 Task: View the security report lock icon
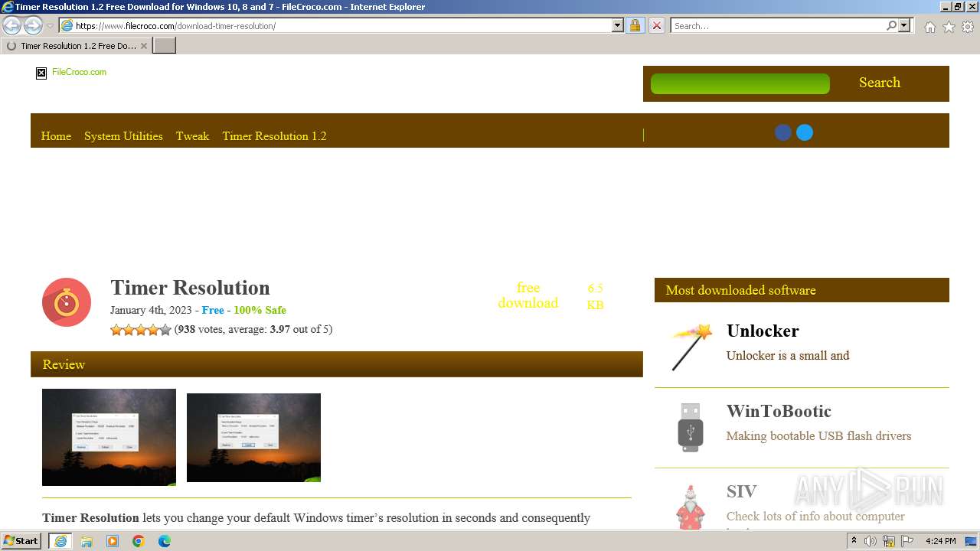coord(635,25)
